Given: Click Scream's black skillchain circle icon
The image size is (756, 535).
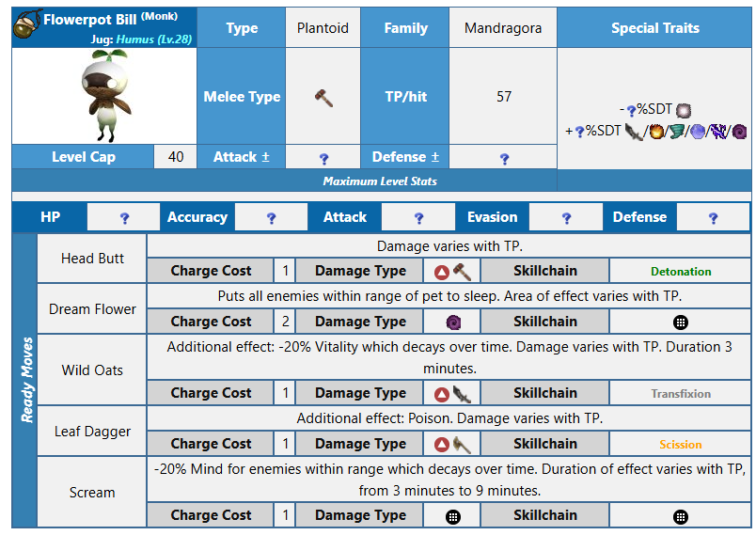Looking at the screenshot, I should pos(680,517).
